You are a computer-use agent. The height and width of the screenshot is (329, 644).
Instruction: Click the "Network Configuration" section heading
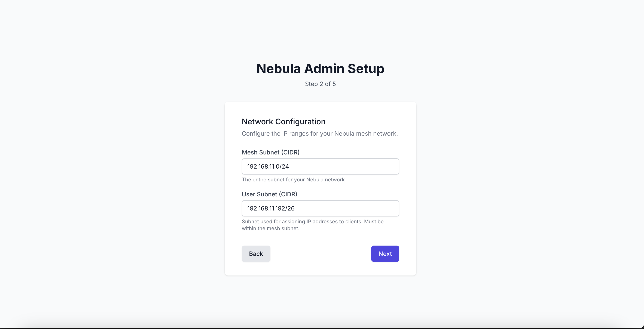283,122
